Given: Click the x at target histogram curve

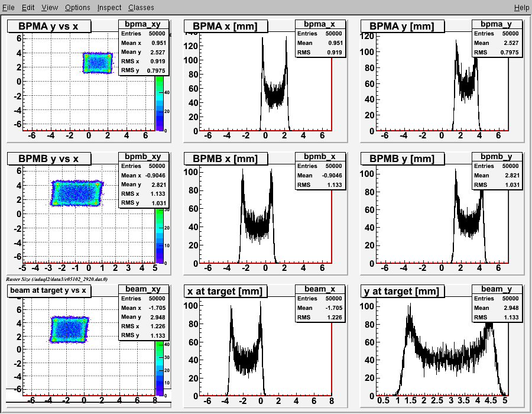Looking at the screenshot, I should tap(246, 360).
